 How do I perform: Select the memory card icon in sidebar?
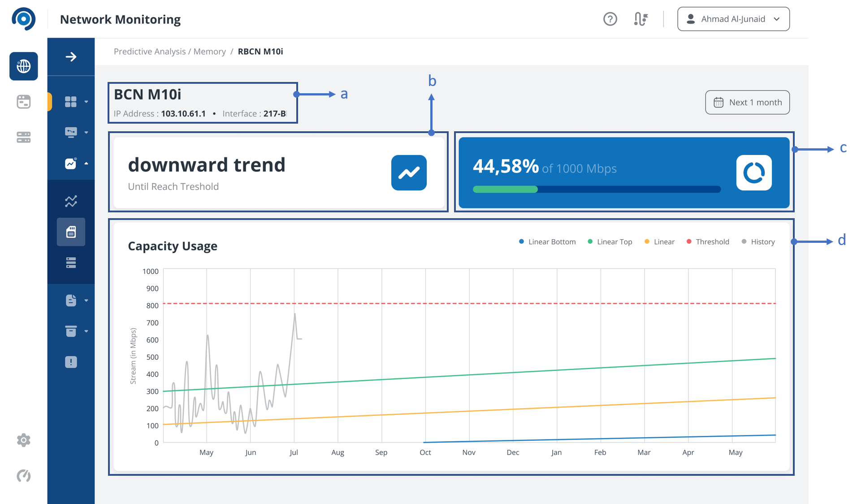(71, 232)
